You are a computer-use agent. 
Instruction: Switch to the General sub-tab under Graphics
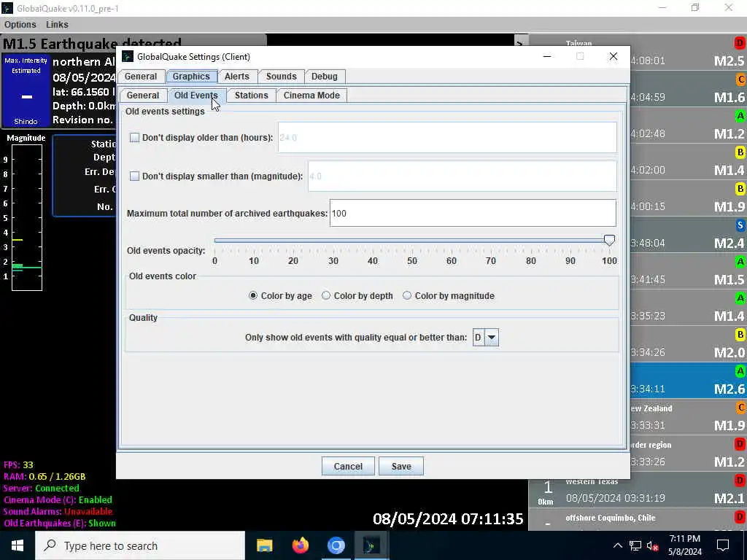143,96
